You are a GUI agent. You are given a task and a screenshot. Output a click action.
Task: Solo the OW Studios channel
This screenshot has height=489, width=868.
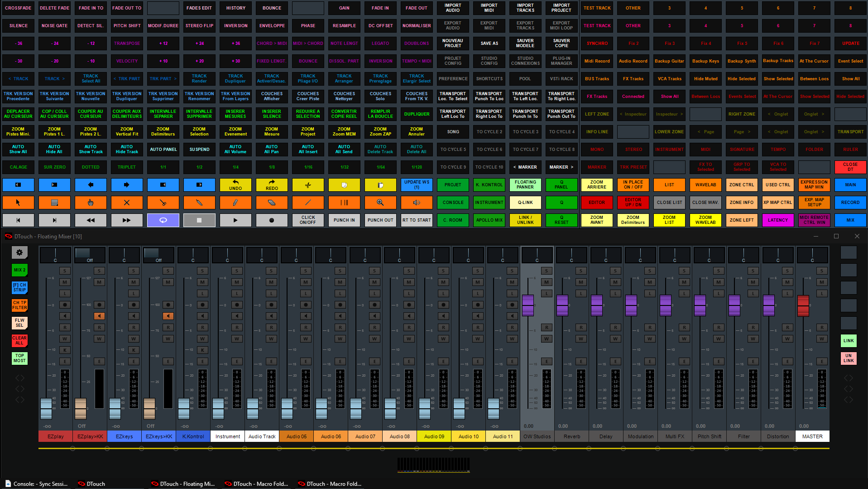(547, 271)
